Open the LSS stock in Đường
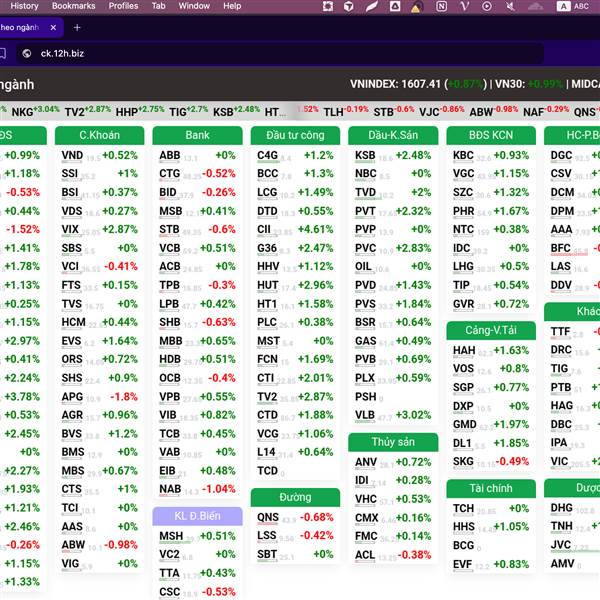Screen dimensions: 600x600 click(x=295, y=536)
